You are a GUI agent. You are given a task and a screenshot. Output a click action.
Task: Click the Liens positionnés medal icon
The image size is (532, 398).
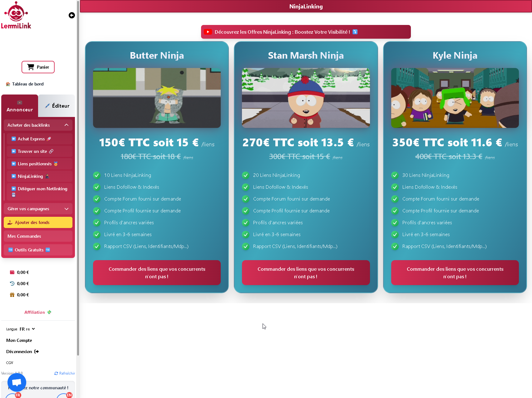tap(56, 164)
